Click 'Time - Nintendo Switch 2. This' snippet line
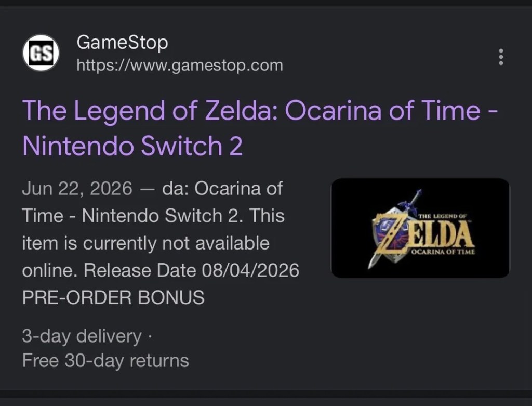 [153, 216]
